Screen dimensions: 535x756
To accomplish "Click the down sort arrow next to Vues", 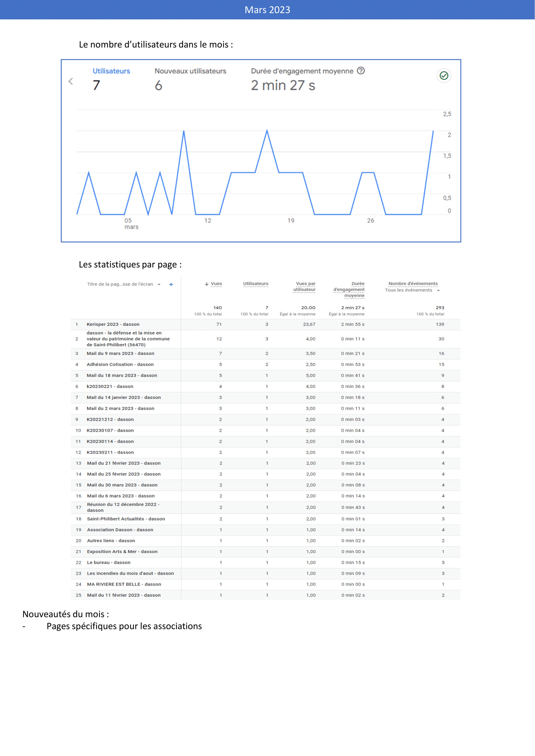I will (207, 284).
